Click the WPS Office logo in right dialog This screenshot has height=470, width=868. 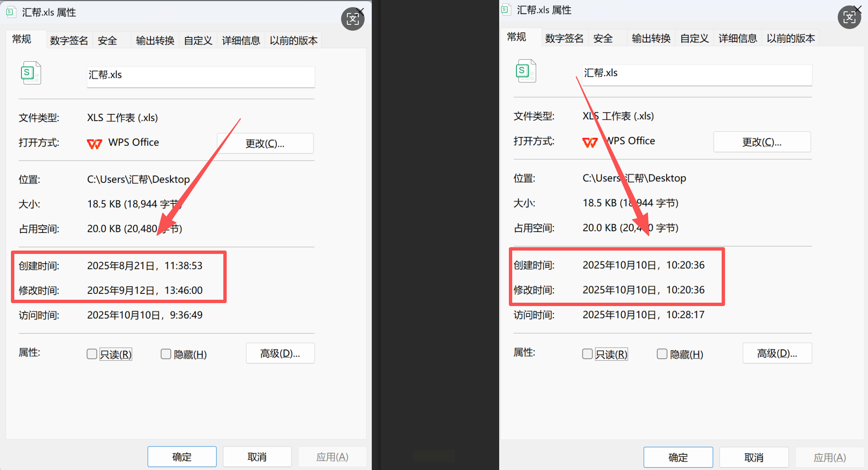coord(590,143)
